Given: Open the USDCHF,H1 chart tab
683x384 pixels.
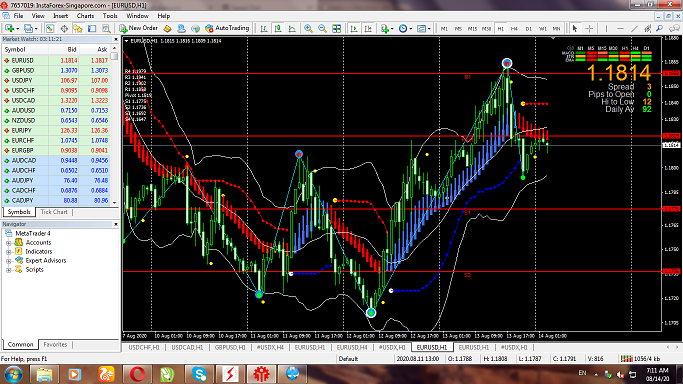Looking at the screenshot, I should point(144,347).
